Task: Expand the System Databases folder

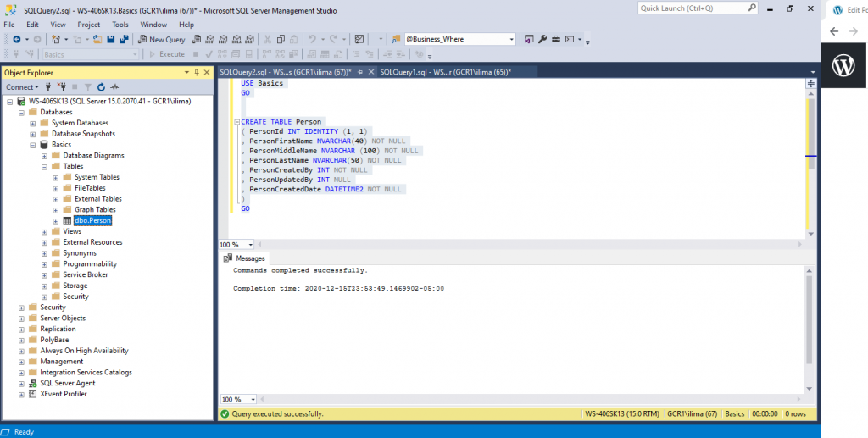Action: pos(33,123)
